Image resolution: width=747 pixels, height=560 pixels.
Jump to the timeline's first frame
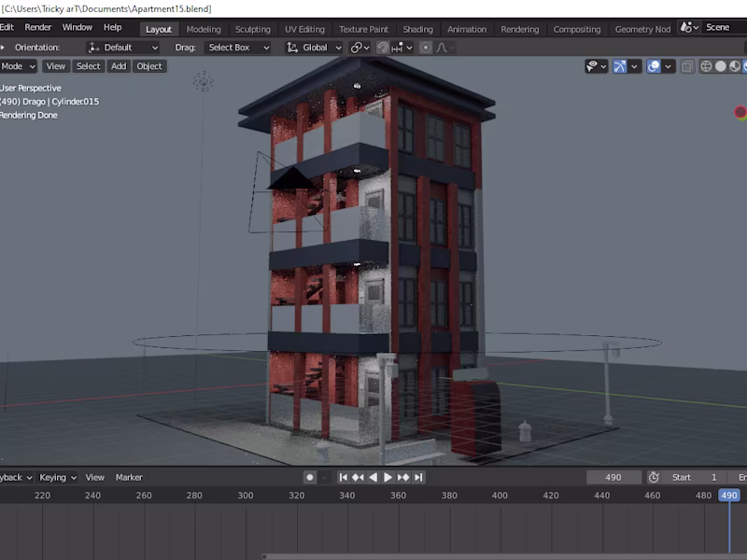point(344,477)
